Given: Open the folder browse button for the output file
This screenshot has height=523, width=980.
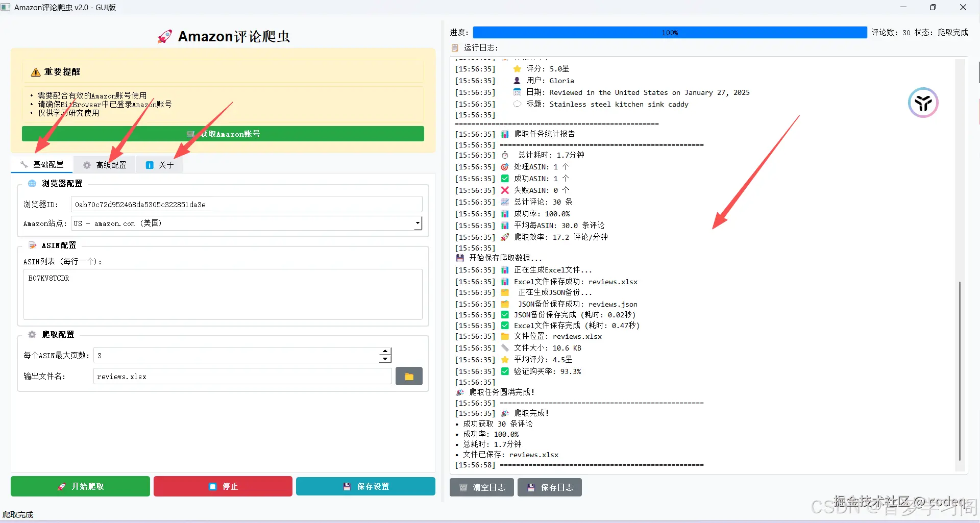Looking at the screenshot, I should (409, 377).
